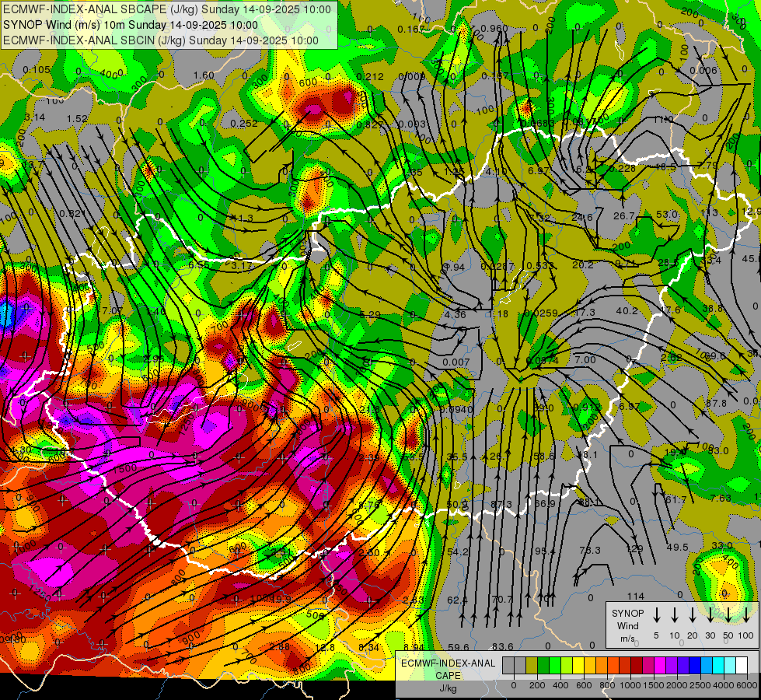The height and width of the screenshot is (700, 761).
Task: Click the map value 4.36
Action: click(456, 314)
